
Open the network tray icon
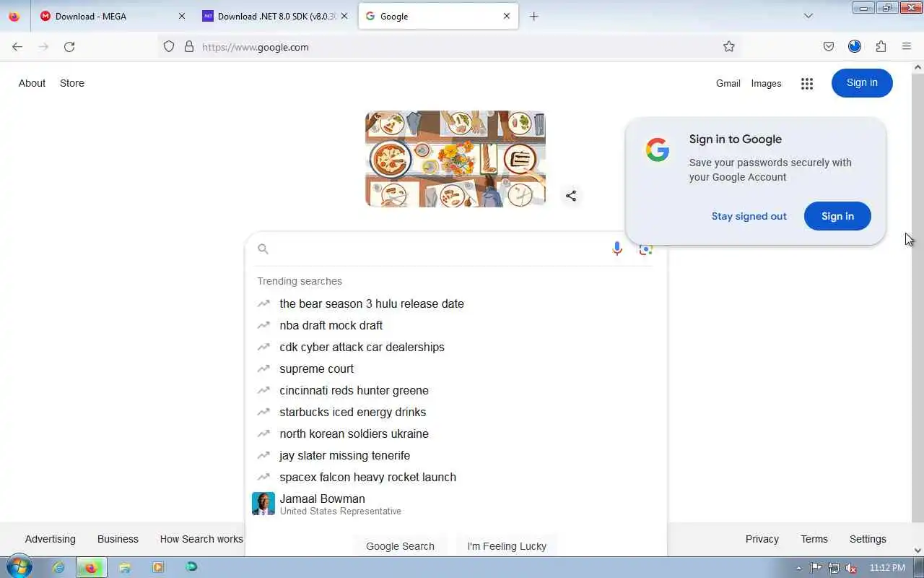click(x=834, y=568)
